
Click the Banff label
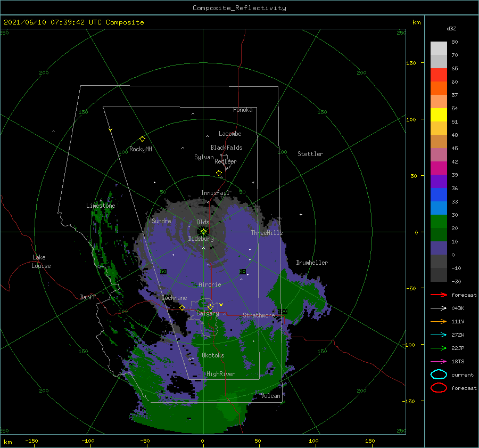point(88,297)
